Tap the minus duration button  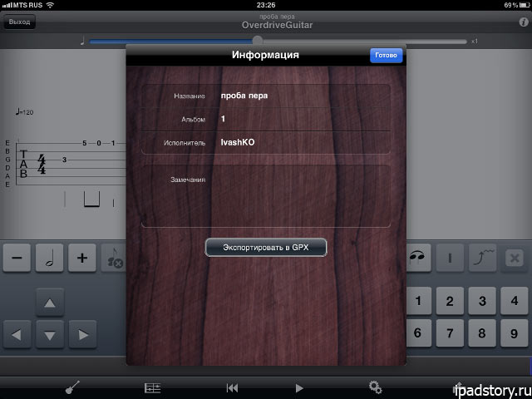click(x=17, y=258)
